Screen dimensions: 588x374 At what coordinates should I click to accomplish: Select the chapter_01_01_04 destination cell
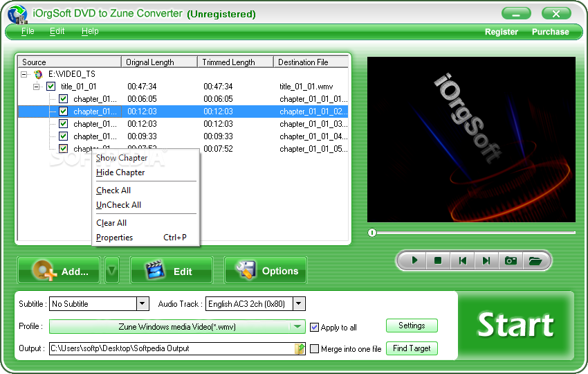point(313,136)
